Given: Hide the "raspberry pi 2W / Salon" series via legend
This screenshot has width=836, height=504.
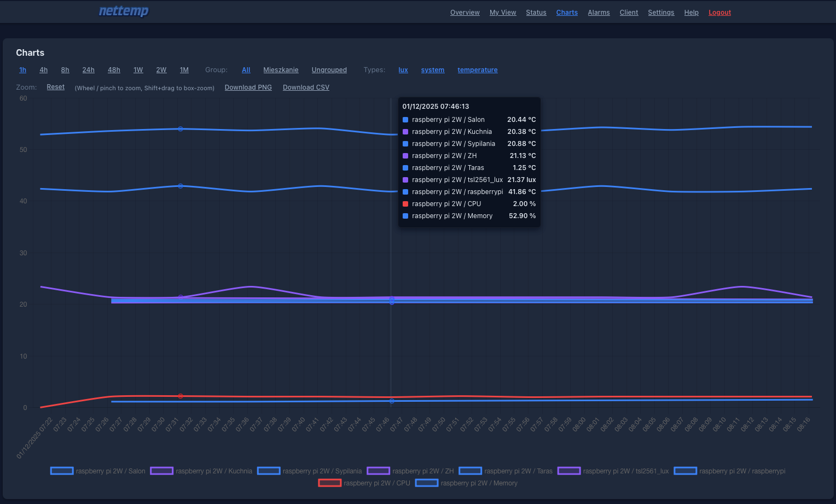Looking at the screenshot, I should click(x=111, y=471).
